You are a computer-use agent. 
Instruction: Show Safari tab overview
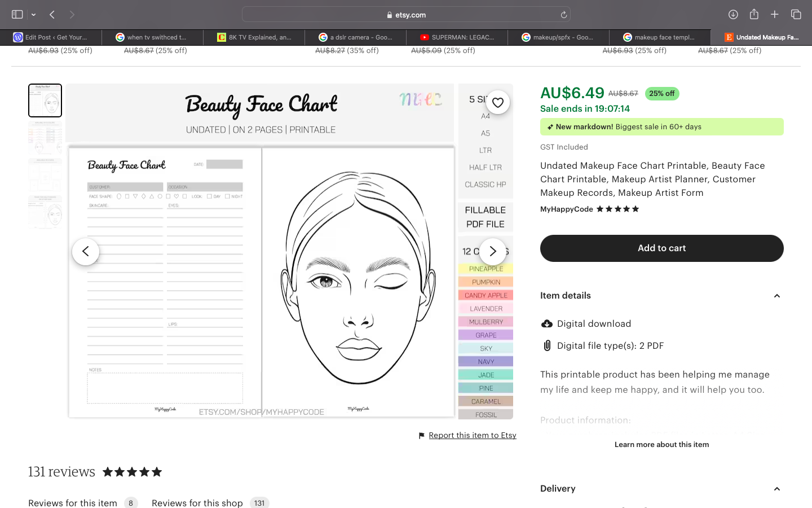tap(796, 15)
